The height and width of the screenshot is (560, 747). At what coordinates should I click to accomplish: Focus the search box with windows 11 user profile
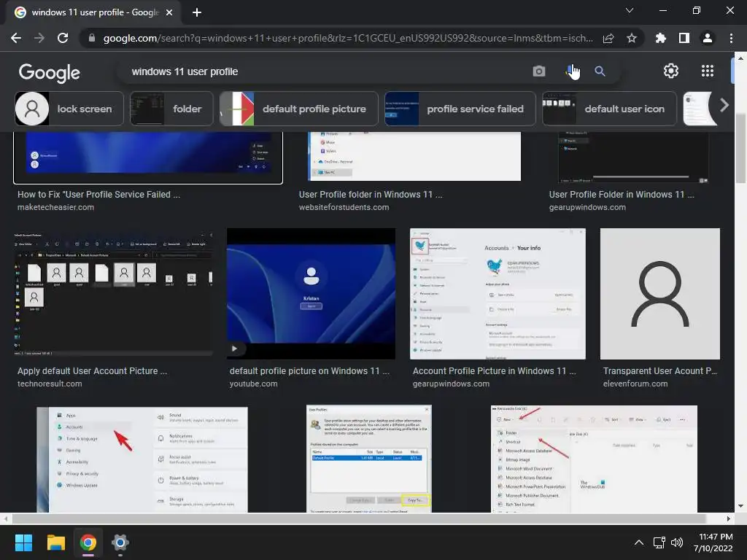324,71
